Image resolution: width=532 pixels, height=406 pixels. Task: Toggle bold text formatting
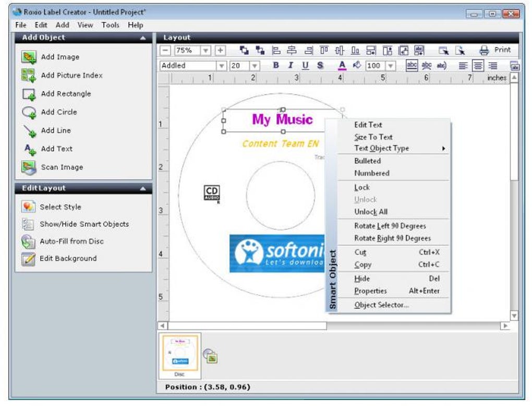point(276,65)
